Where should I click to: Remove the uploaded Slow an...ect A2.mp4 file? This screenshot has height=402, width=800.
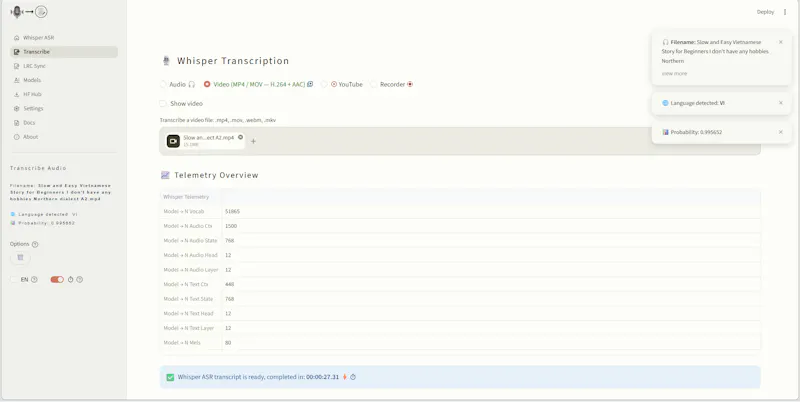240,137
